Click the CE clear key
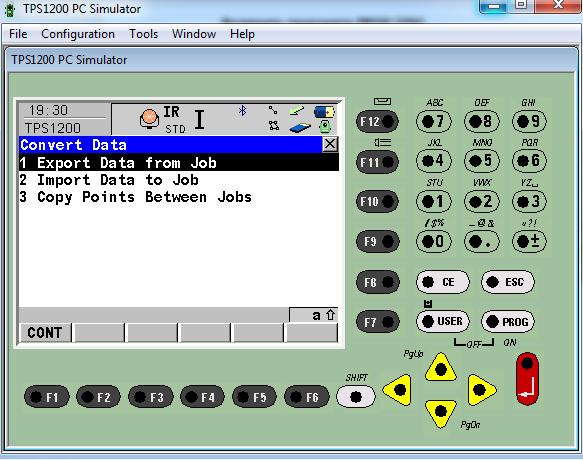Screen dimensions: 583x460 [x=442, y=282]
